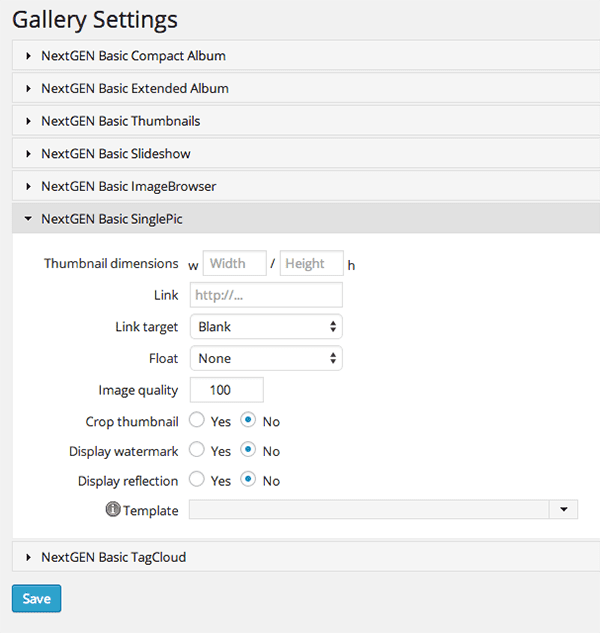Image resolution: width=600 pixels, height=633 pixels.
Task: Open the Float dropdown
Action: point(266,358)
